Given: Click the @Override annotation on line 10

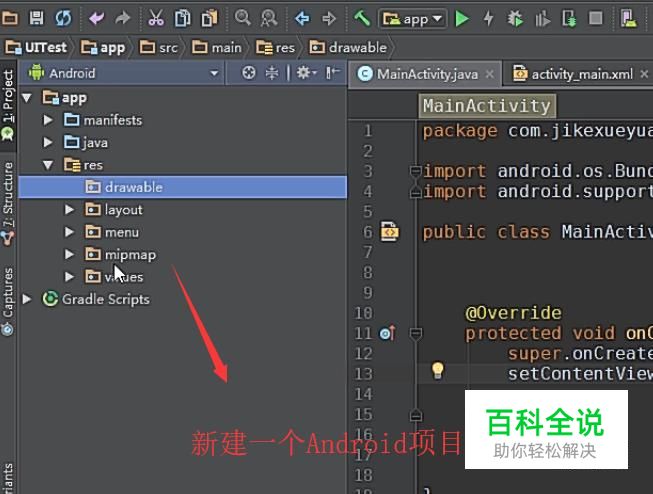Looking at the screenshot, I should point(513,313).
